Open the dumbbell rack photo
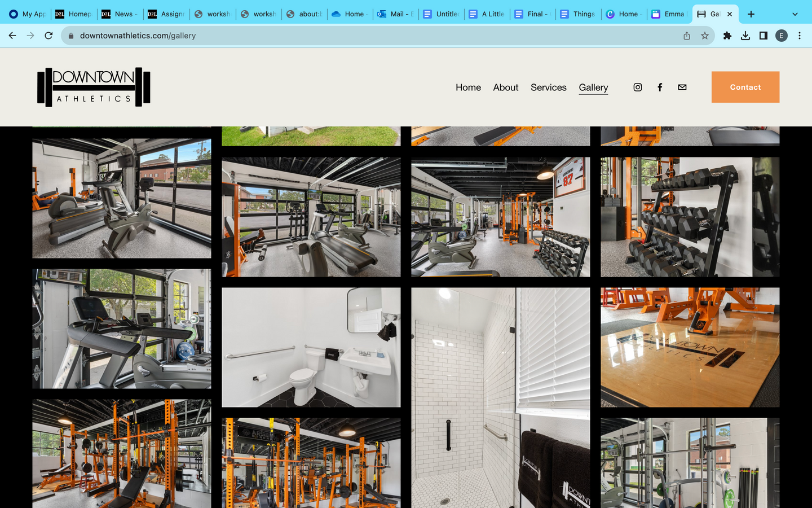 pyautogui.click(x=690, y=217)
